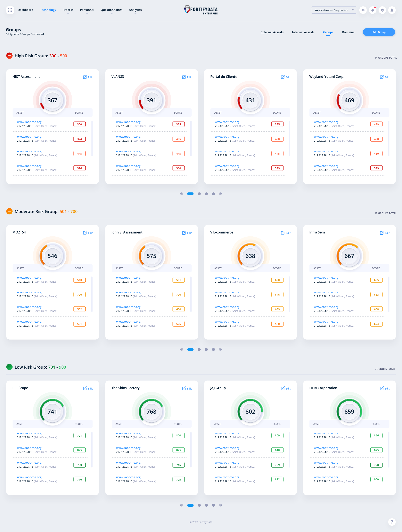Collapse the High Risk Group section
Screen dimensions: 402x532
pyautogui.click(x=9, y=56)
